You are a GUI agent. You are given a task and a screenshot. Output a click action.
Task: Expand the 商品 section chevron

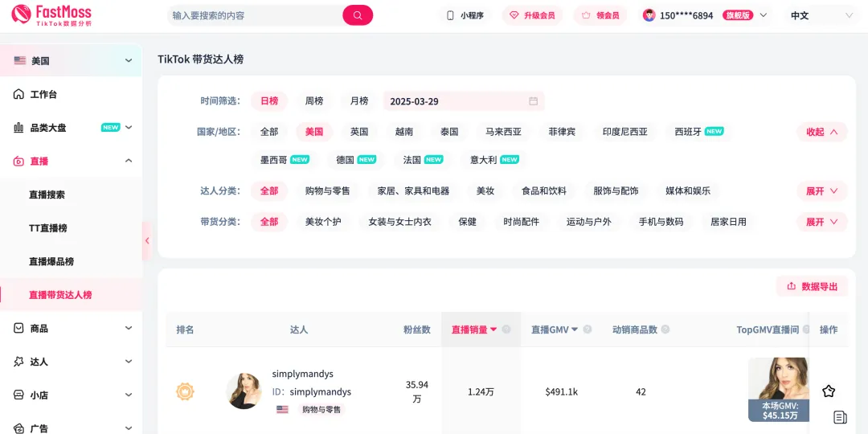click(129, 328)
